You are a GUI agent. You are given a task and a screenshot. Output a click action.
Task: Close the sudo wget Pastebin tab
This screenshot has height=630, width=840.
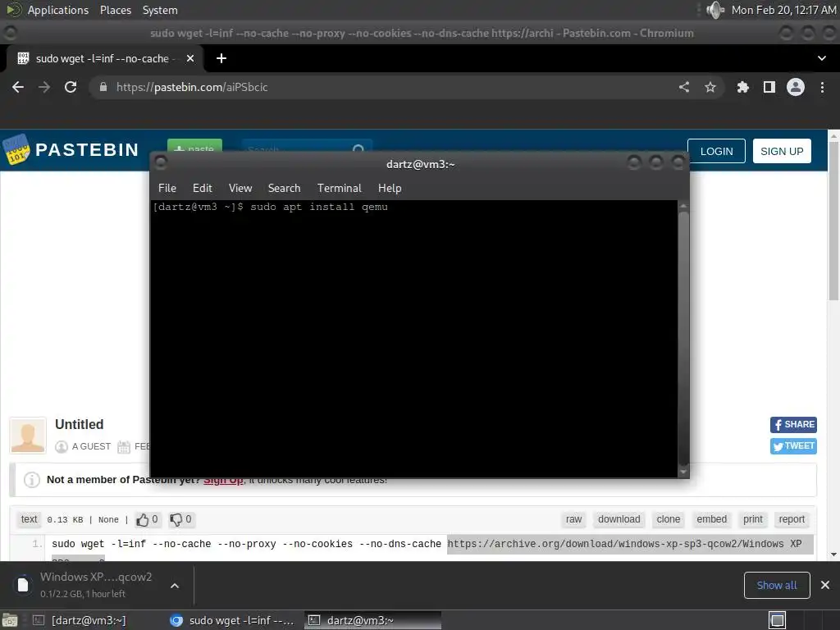190,58
